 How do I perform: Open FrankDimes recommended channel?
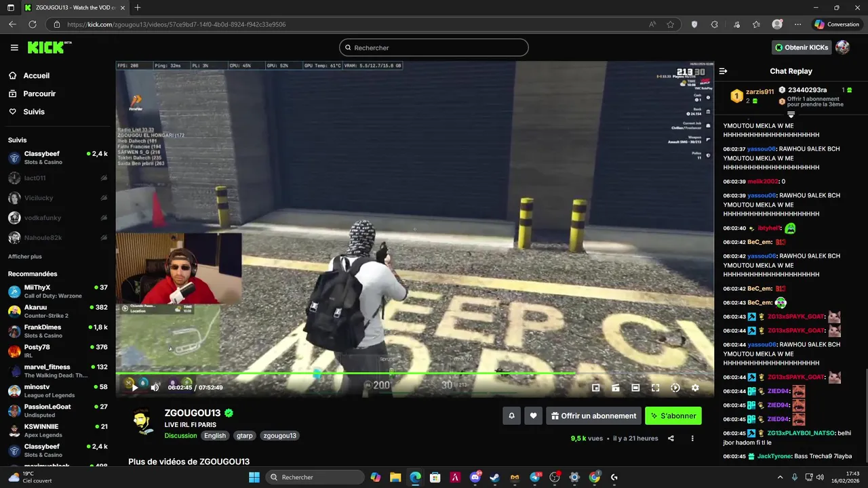(58, 331)
